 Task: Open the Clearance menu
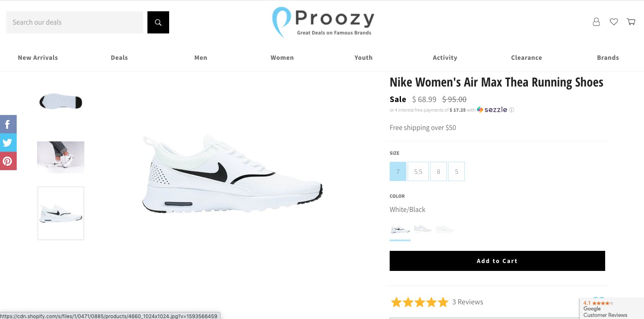pyautogui.click(x=526, y=57)
